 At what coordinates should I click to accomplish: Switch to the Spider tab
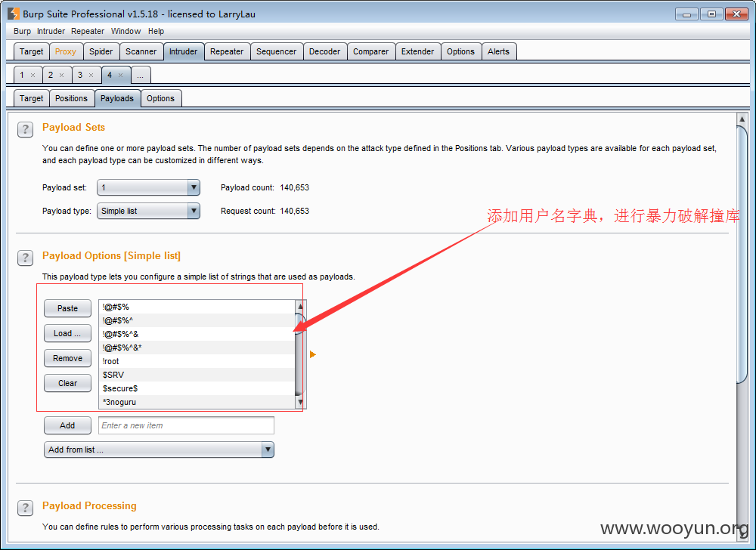[x=101, y=51]
